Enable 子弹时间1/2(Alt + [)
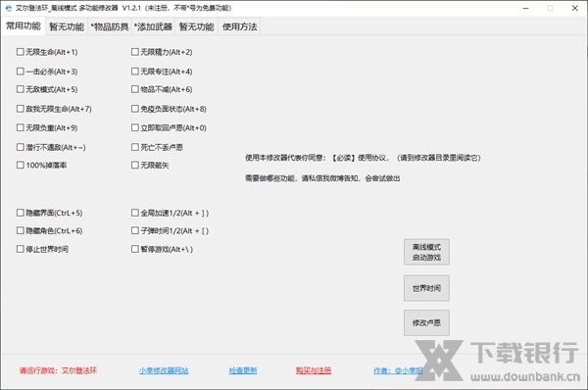This screenshot has width=588, height=390. [170, 230]
